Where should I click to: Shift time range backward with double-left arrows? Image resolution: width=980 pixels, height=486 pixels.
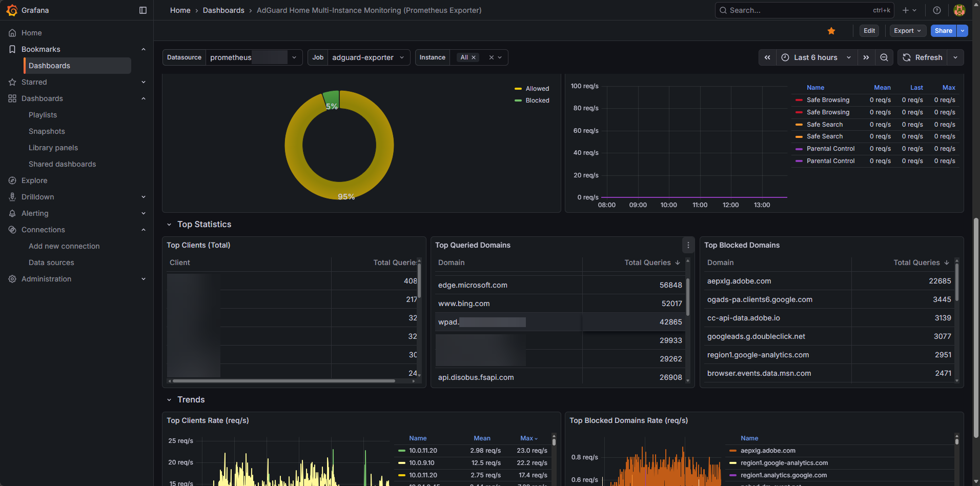click(767, 57)
